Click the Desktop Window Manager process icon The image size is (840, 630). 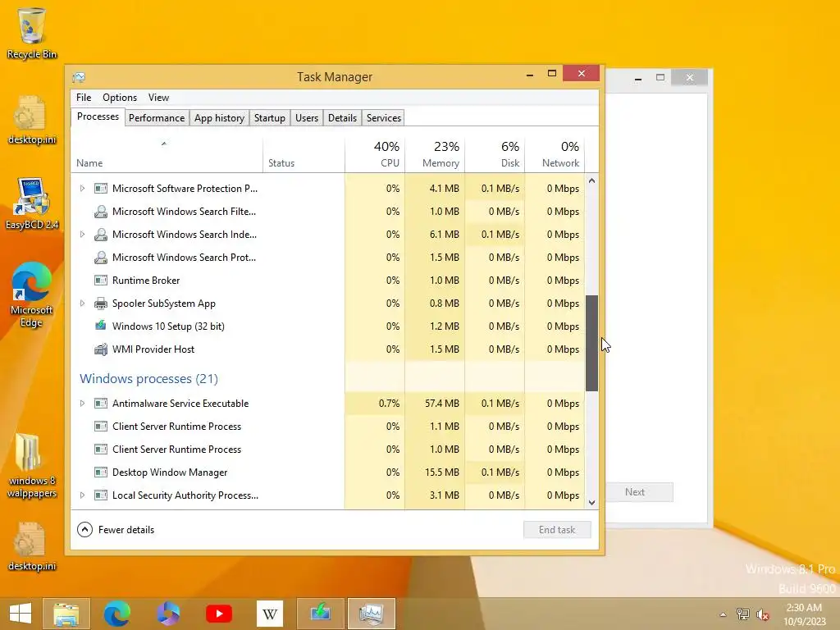pyautogui.click(x=101, y=472)
